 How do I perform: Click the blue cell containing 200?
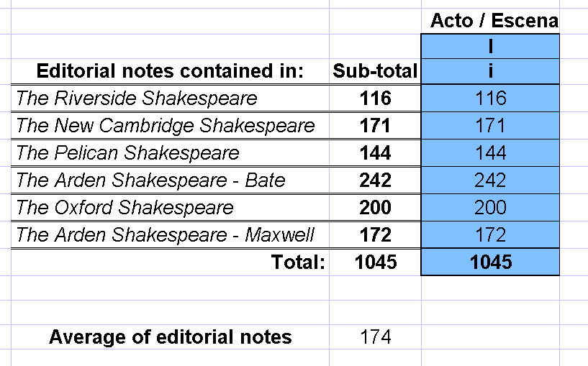click(491, 208)
